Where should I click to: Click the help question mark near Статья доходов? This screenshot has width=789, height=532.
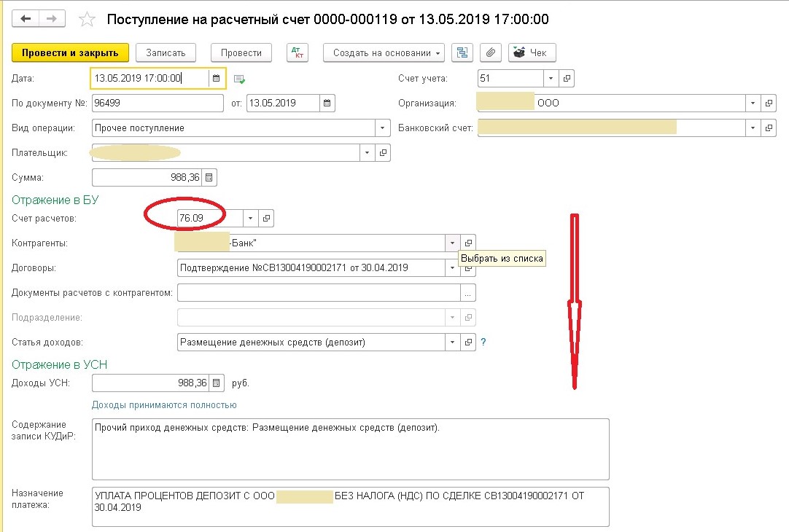point(483,343)
